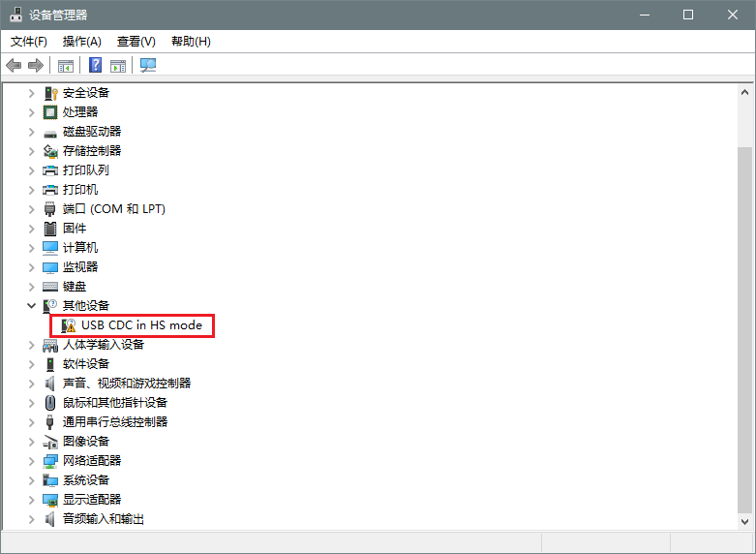
Task: Open the 文件(F) menu
Action: click(x=29, y=42)
